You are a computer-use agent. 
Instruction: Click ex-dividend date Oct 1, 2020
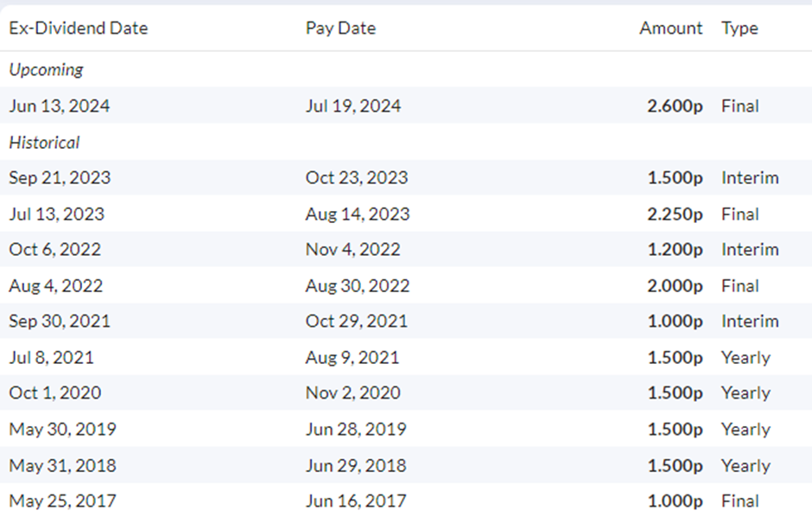55,393
